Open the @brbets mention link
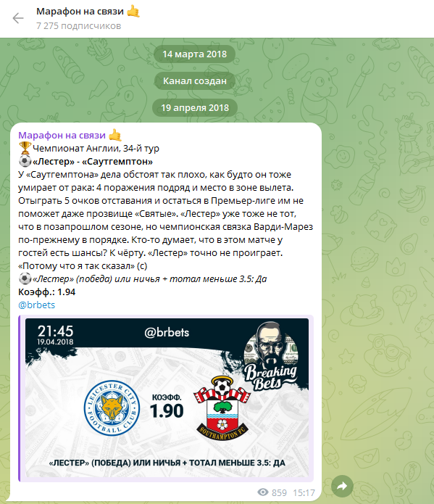The image size is (434, 504). pos(37,305)
